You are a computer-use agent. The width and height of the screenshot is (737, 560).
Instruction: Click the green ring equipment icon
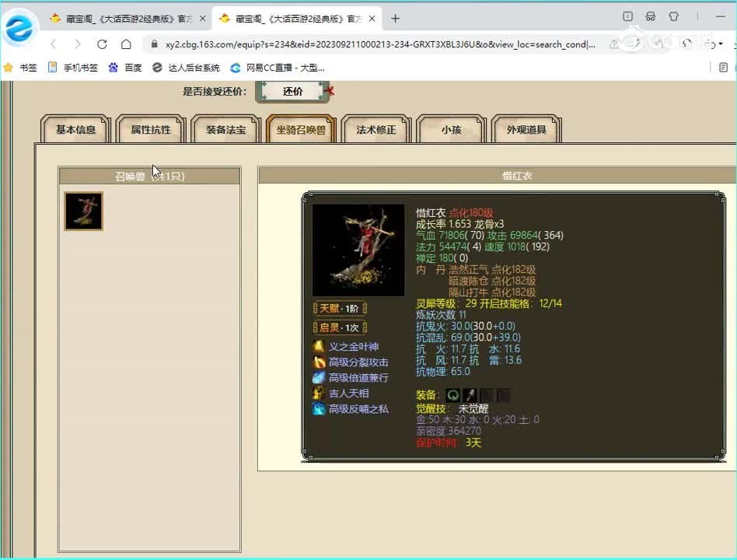click(x=453, y=395)
